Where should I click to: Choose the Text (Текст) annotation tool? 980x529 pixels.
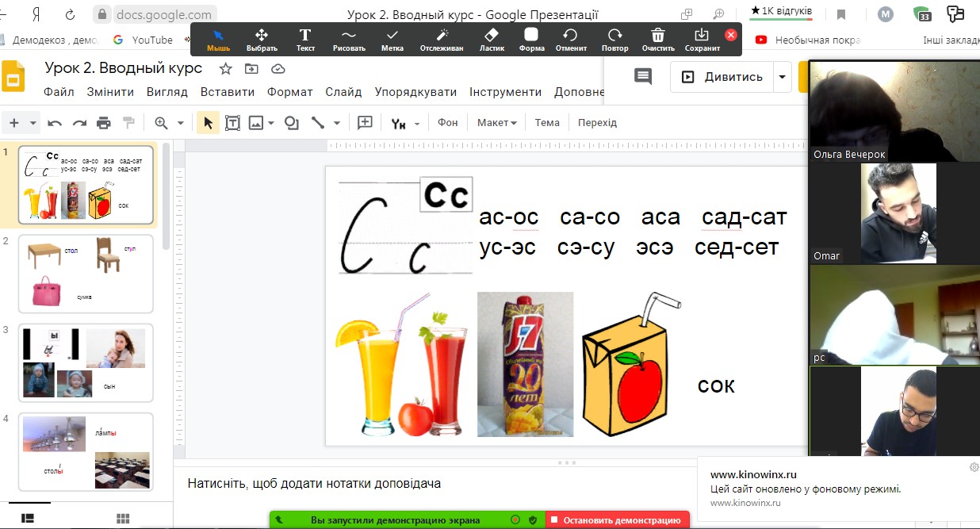pos(305,39)
